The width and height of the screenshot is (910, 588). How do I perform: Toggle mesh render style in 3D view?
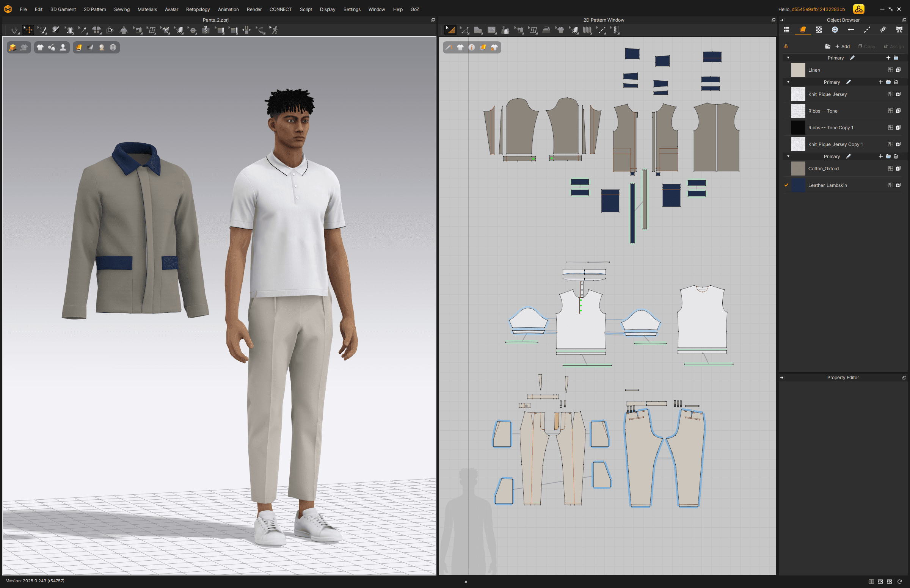[113, 47]
